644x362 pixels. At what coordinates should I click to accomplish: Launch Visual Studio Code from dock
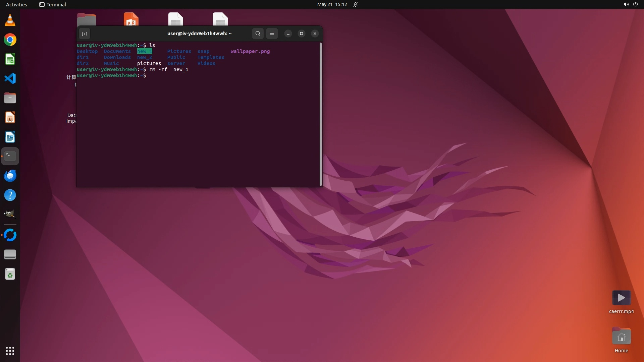(10, 79)
